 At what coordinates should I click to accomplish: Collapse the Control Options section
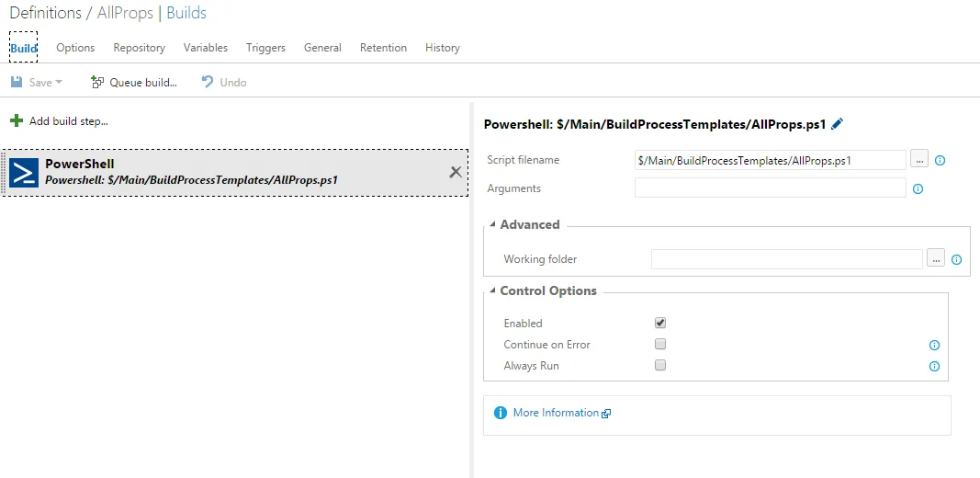click(493, 291)
